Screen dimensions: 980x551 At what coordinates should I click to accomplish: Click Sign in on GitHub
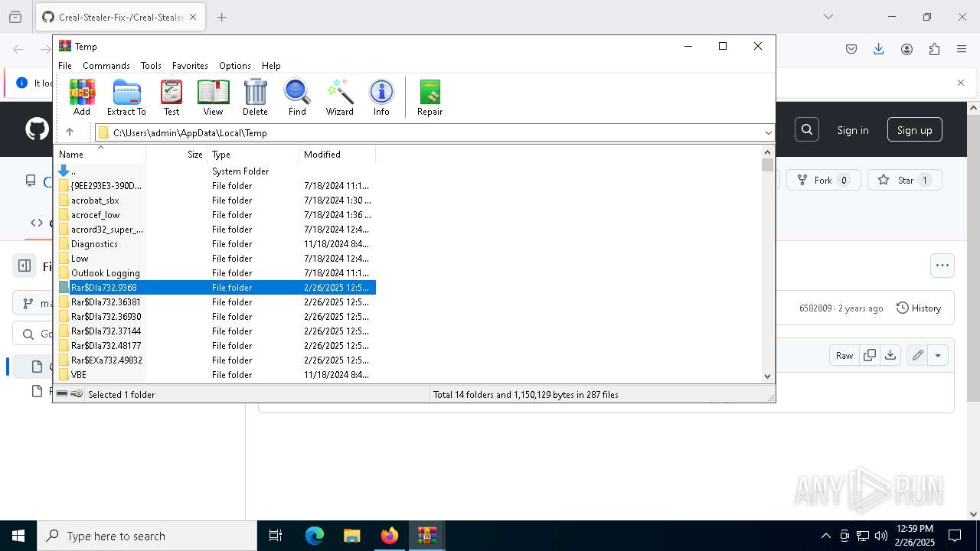click(x=853, y=130)
